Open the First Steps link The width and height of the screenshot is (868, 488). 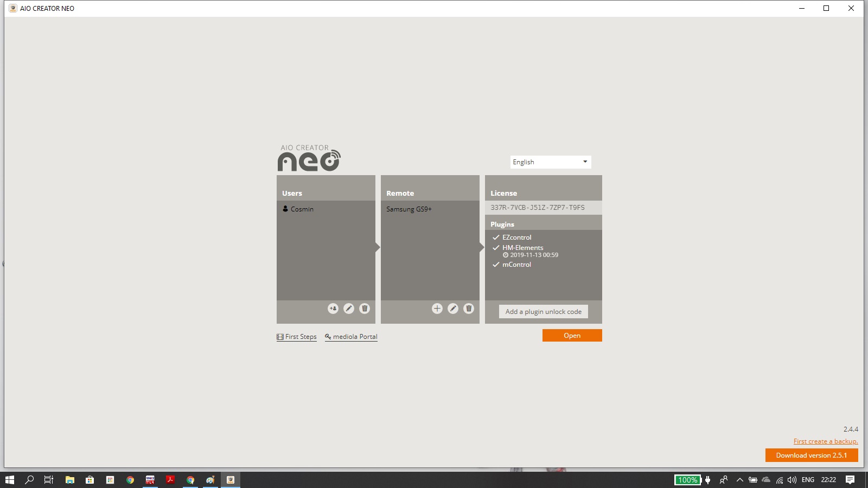click(x=297, y=337)
